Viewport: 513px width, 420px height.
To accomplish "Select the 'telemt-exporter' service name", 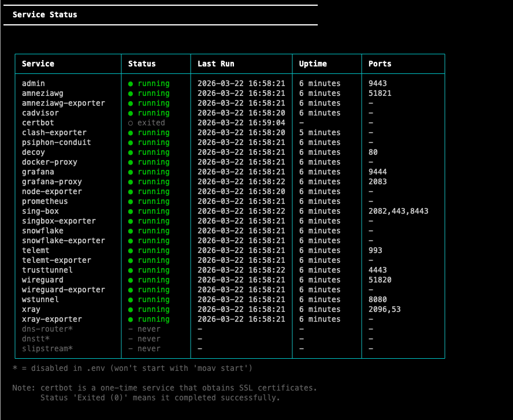I will pos(57,260).
